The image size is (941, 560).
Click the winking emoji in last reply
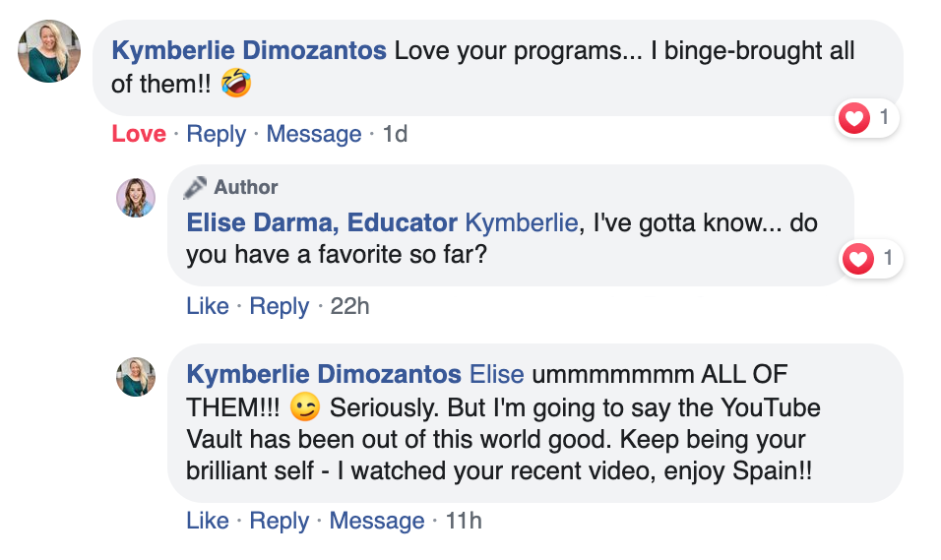pos(306,406)
